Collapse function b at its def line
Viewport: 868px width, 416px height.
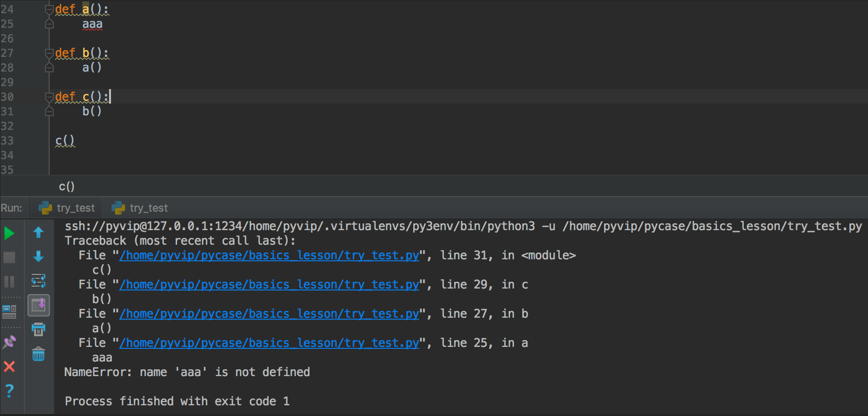pos(49,53)
